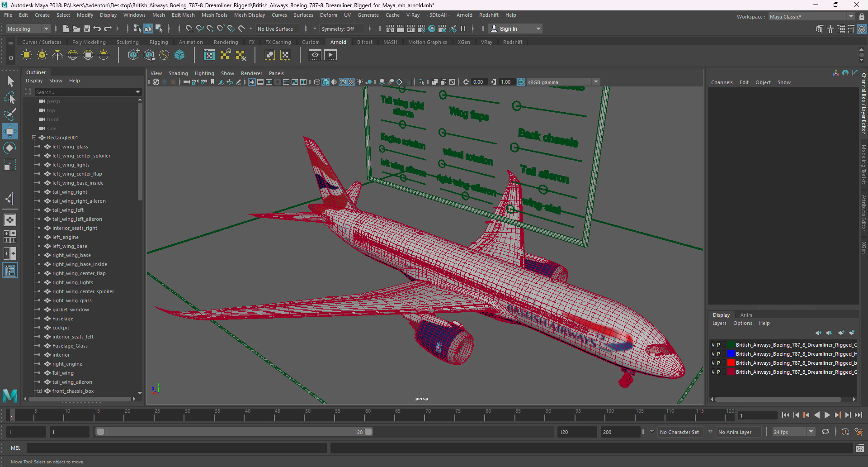The image size is (868, 467).
Task: Move selected layer up icon
Action: click(x=818, y=333)
